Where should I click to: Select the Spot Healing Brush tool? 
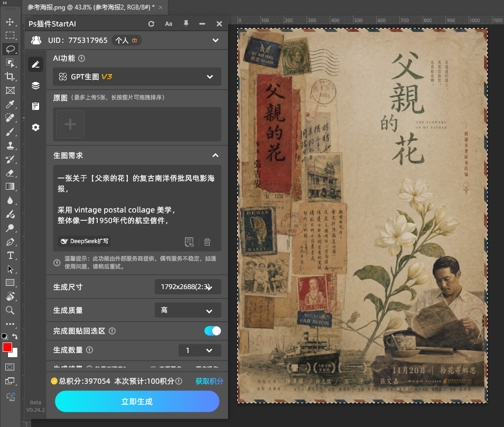pos(10,118)
